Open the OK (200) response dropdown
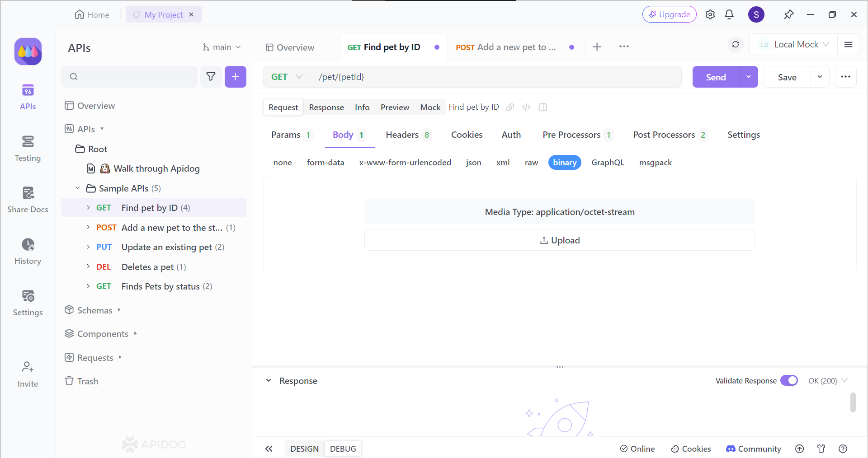This screenshot has width=868, height=458. click(828, 381)
